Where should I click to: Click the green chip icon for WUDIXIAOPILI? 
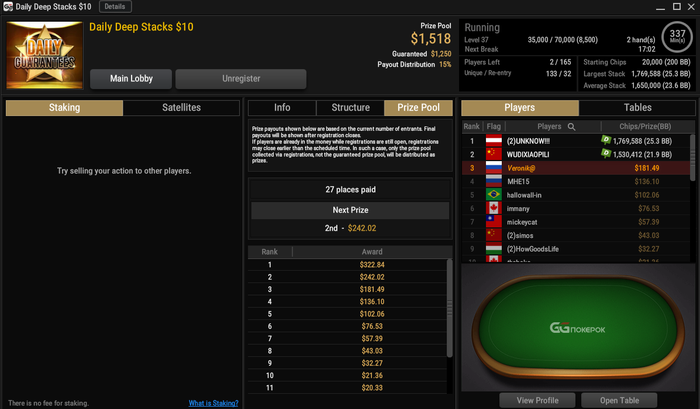pos(606,153)
